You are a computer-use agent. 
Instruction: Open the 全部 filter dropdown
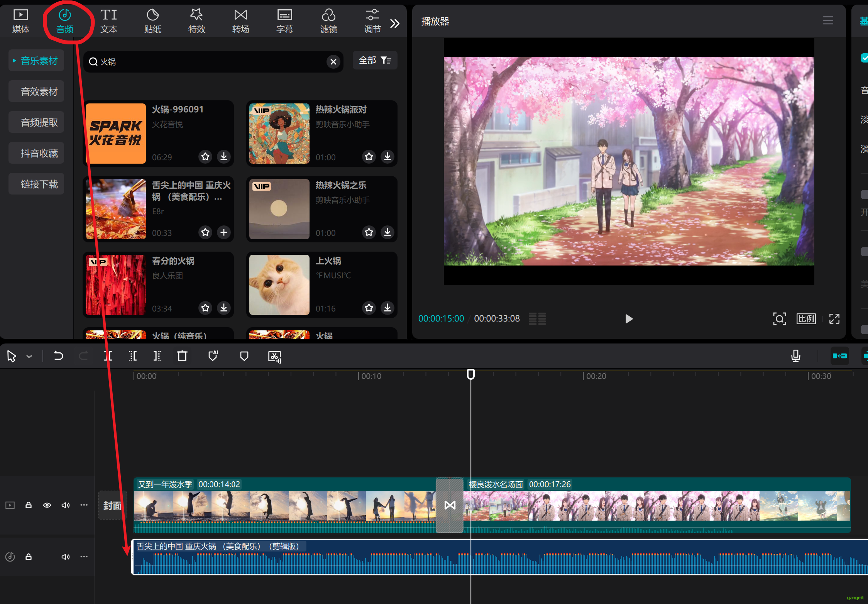(375, 60)
